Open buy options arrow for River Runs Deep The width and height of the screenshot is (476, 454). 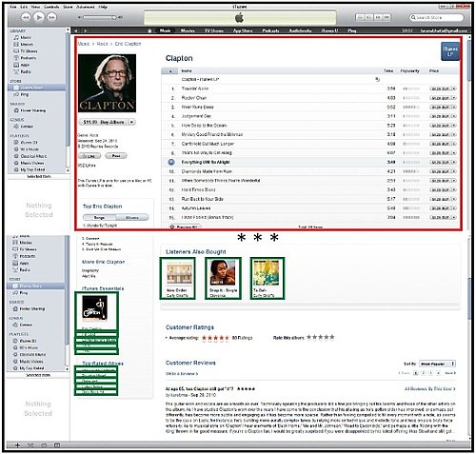tap(454, 107)
